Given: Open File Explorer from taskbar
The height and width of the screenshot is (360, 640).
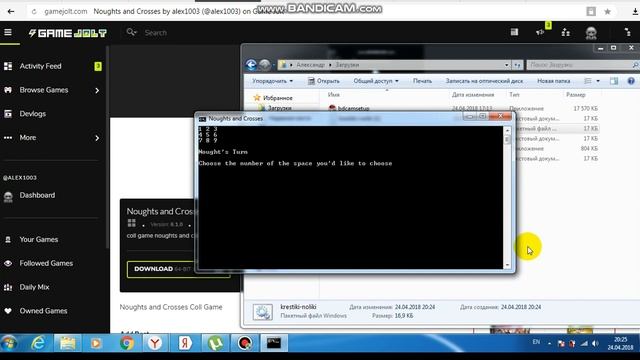Looking at the screenshot, I should (67, 343).
